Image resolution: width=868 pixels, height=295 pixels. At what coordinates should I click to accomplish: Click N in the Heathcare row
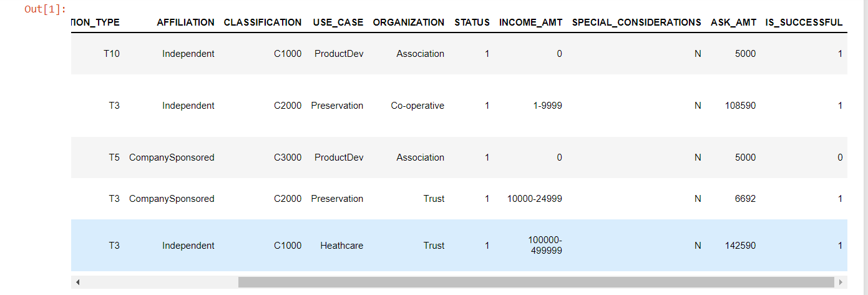coord(698,246)
